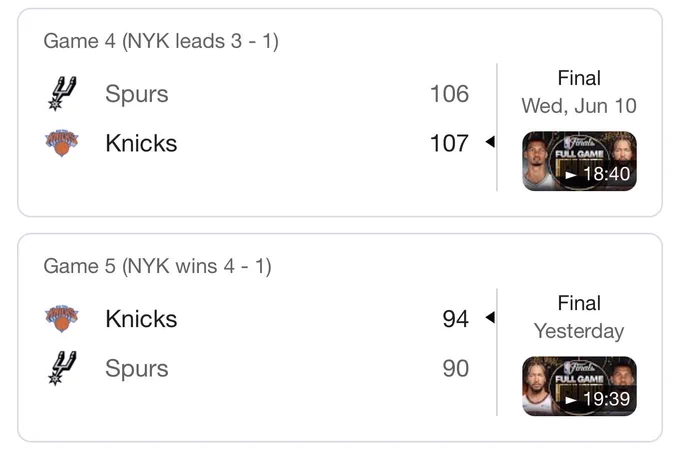
Task: Select the Knicks team name in Game 4
Action: click(x=141, y=143)
